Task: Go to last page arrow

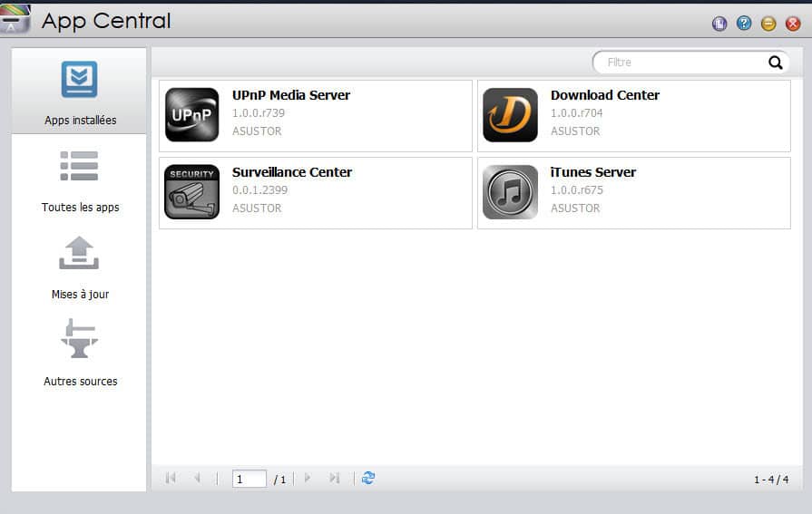Action: pos(335,479)
